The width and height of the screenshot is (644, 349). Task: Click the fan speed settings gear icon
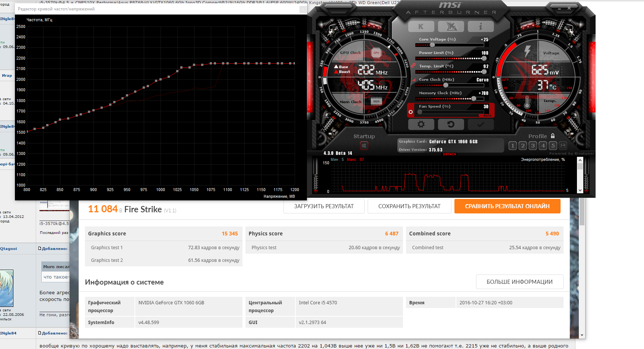pos(411,112)
